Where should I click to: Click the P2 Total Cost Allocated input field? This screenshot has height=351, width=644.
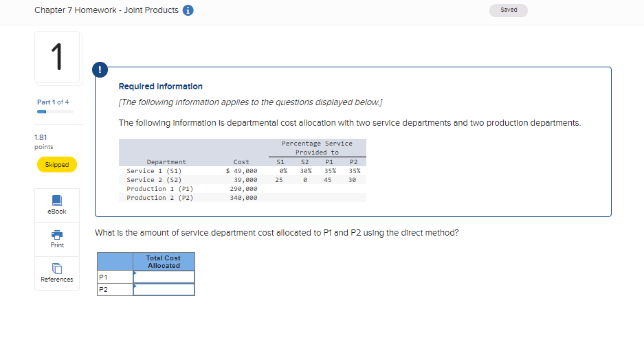coord(164,289)
